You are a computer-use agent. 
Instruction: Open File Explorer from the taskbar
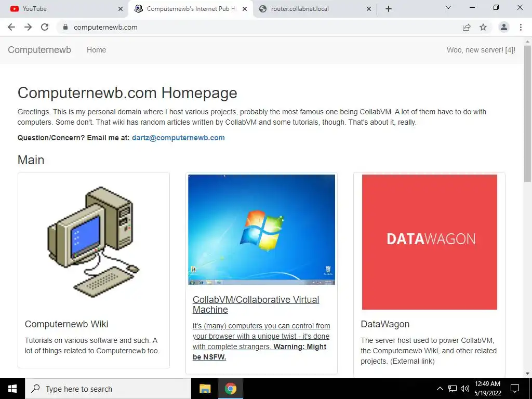point(205,389)
